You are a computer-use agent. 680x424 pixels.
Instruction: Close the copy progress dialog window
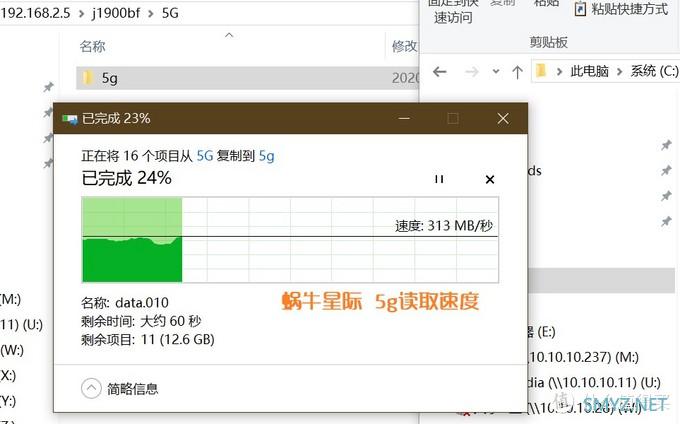pyautogui.click(x=503, y=118)
